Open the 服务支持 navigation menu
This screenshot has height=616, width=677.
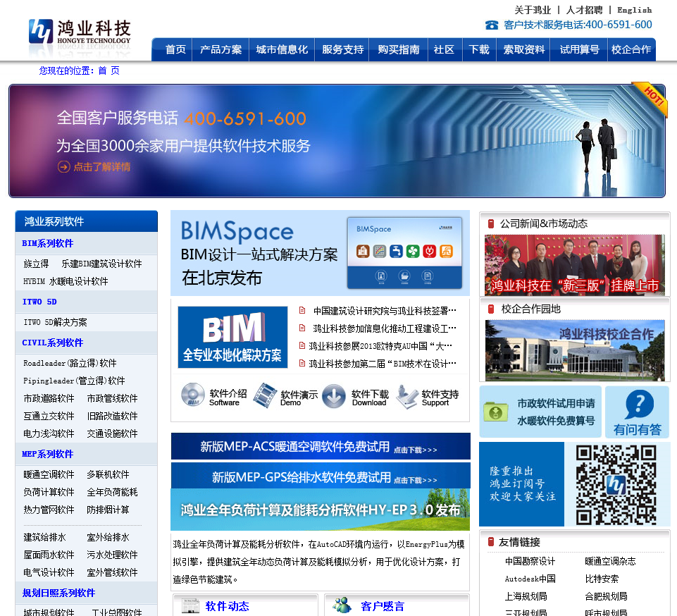pos(343,49)
